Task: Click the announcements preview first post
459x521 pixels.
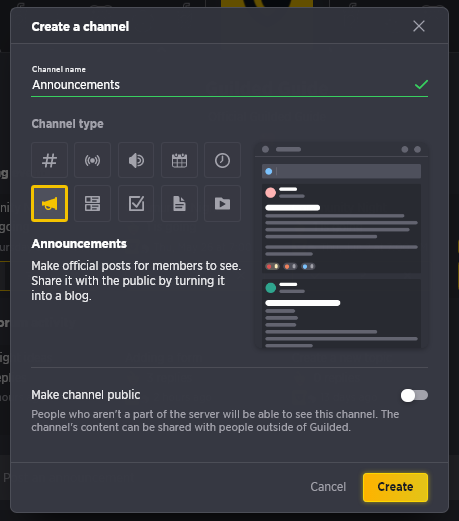Action: (x=341, y=229)
